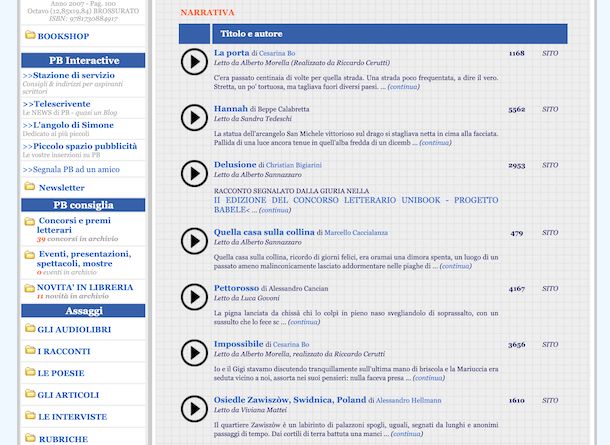Click the 'Titolo e autore' column header
The image size is (610, 445).
(389, 34)
